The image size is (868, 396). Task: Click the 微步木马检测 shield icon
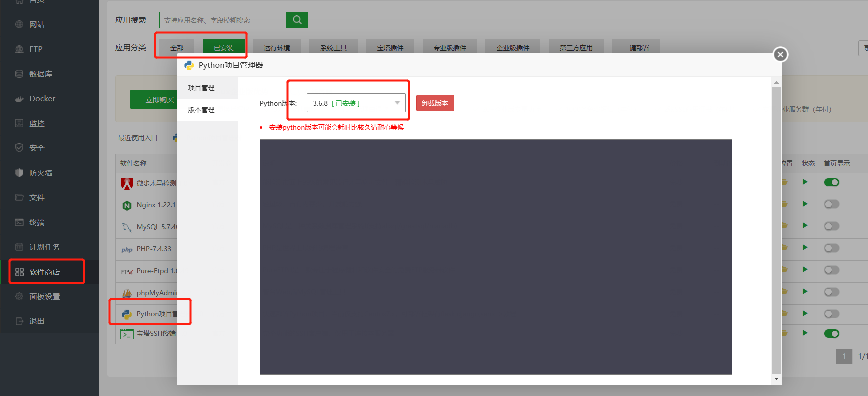[127, 184]
